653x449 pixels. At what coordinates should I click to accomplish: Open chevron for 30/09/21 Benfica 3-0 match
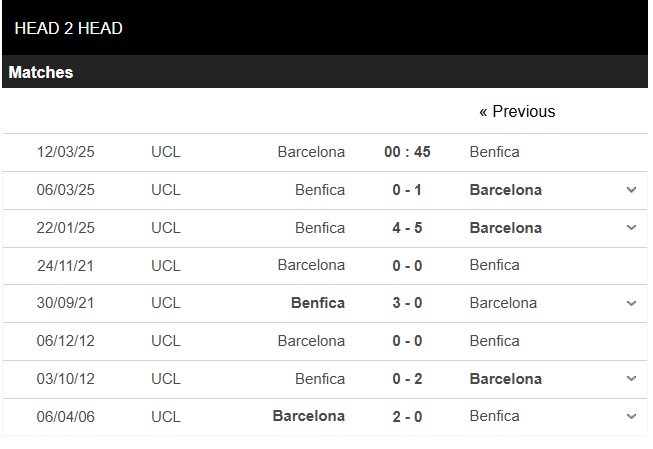coord(631,303)
